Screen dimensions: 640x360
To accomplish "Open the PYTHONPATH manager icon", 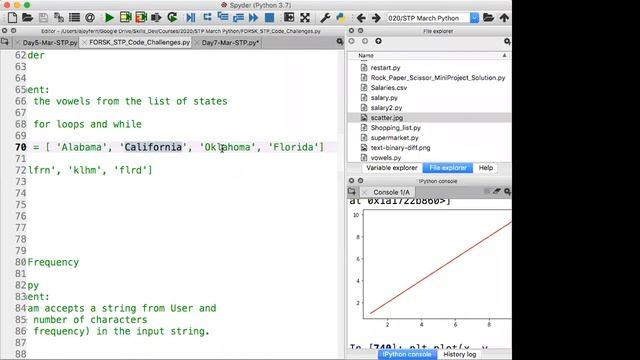I will click(340, 18).
